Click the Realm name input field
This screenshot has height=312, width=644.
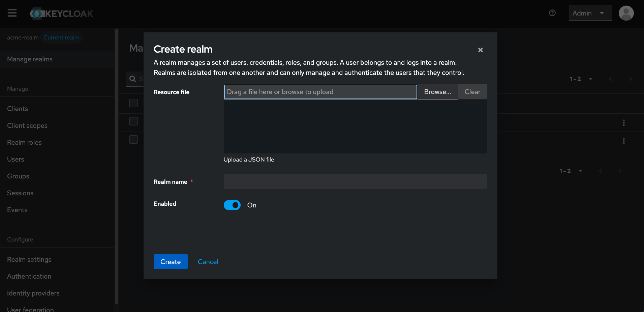(355, 182)
